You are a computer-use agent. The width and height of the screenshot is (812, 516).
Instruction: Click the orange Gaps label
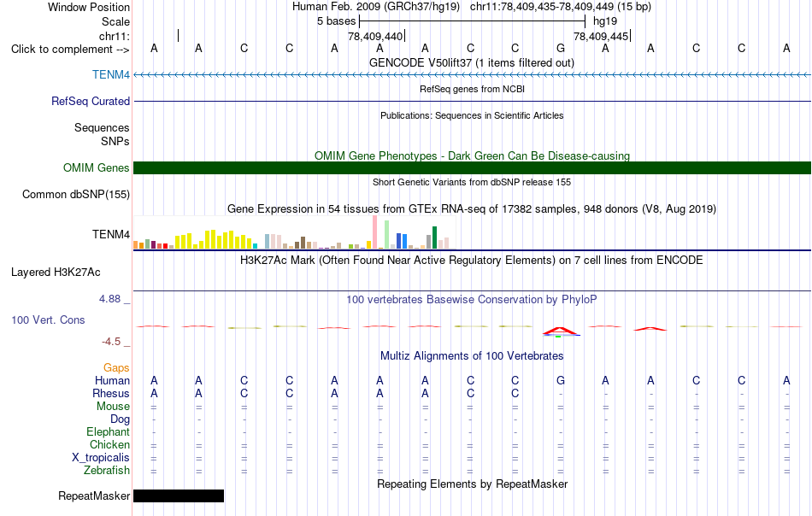tap(116, 367)
